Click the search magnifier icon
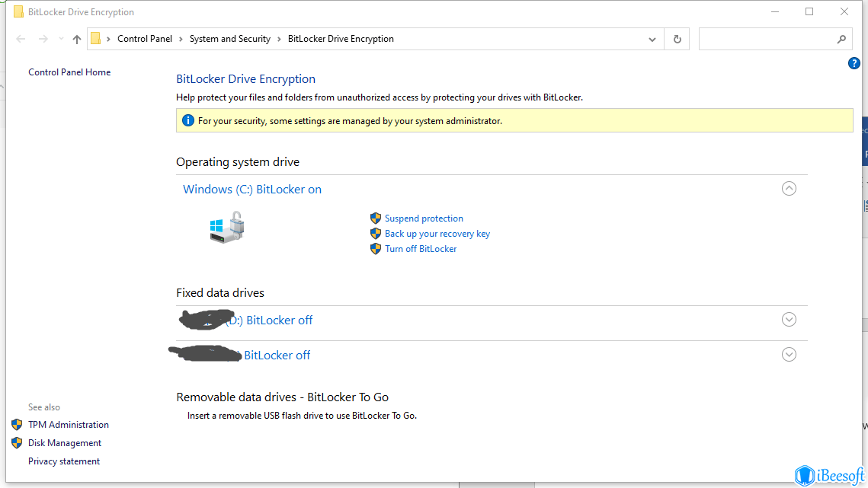 841,40
